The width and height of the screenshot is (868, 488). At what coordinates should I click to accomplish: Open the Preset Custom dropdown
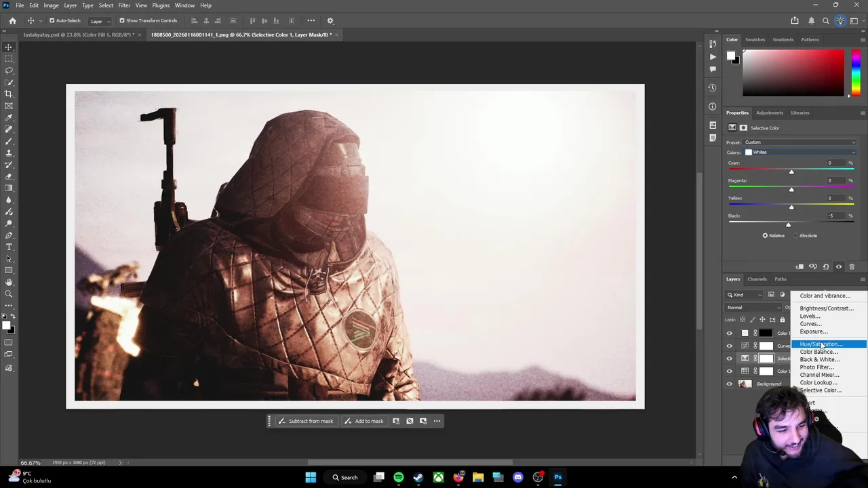coord(800,142)
